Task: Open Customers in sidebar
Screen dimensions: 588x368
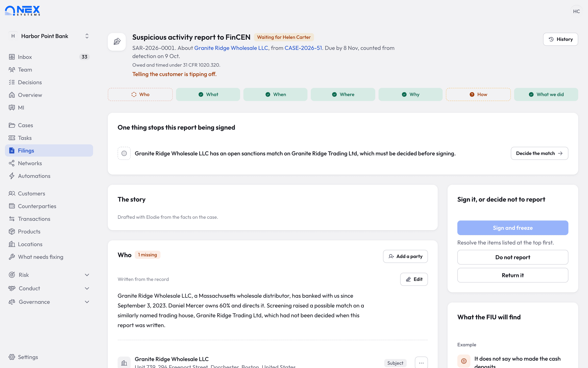Action: pos(49,193)
